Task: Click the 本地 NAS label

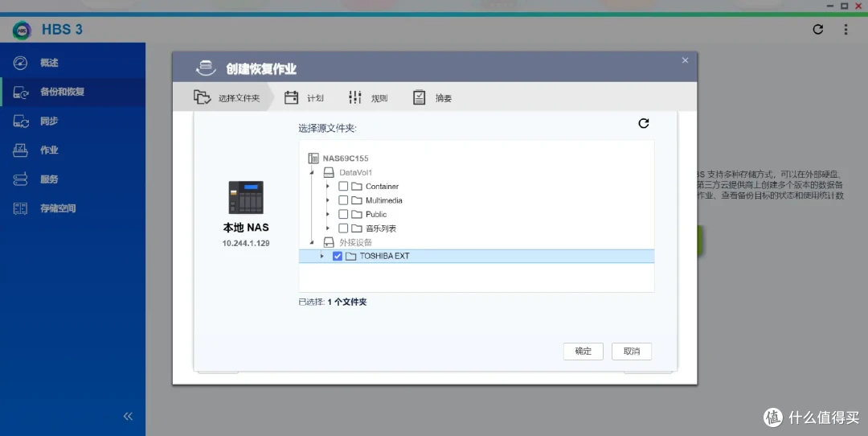Action: coord(246,228)
